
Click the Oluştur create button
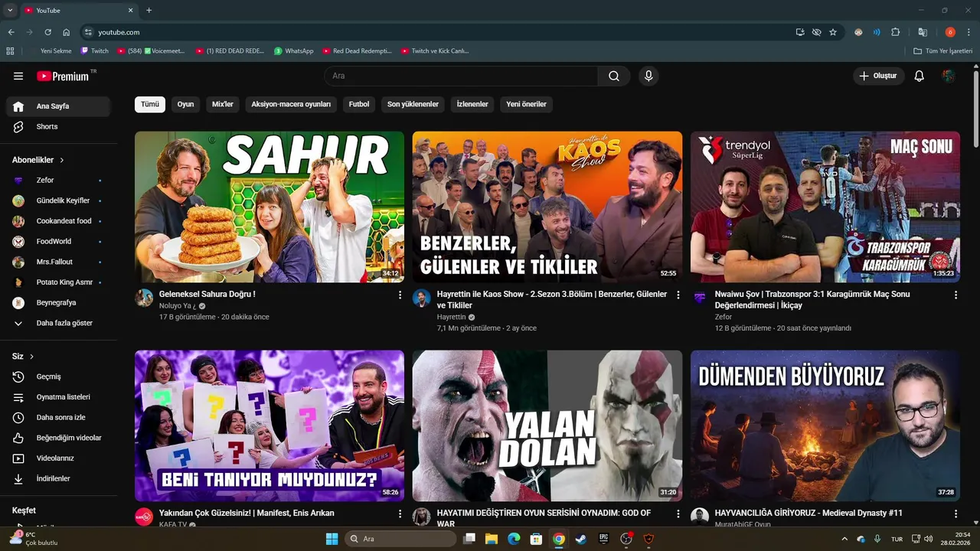tap(879, 76)
